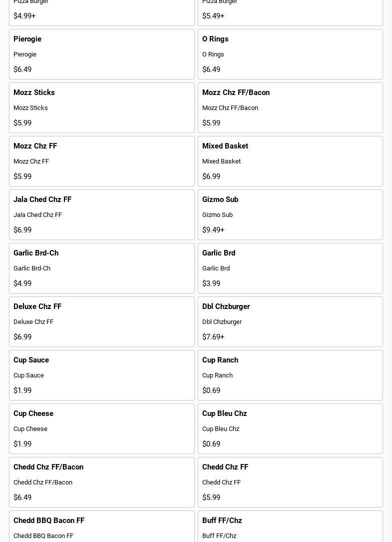Viewport: 392px width, 542px height.
Task: Click the Deluxe Chz FF menu card
Action: tap(101, 321)
